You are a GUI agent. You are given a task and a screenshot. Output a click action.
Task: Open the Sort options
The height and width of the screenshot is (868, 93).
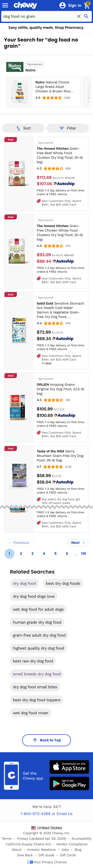23,128
